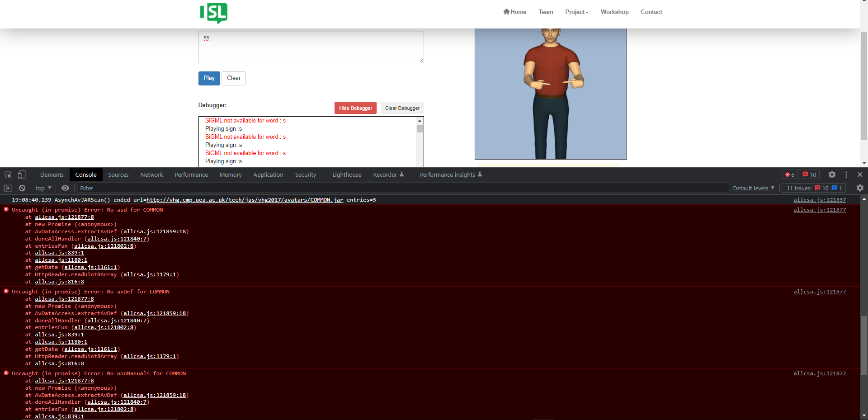The width and height of the screenshot is (868, 420).
Task: Open the Workshop page
Action: pyautogui.click(x=614, y=12)
